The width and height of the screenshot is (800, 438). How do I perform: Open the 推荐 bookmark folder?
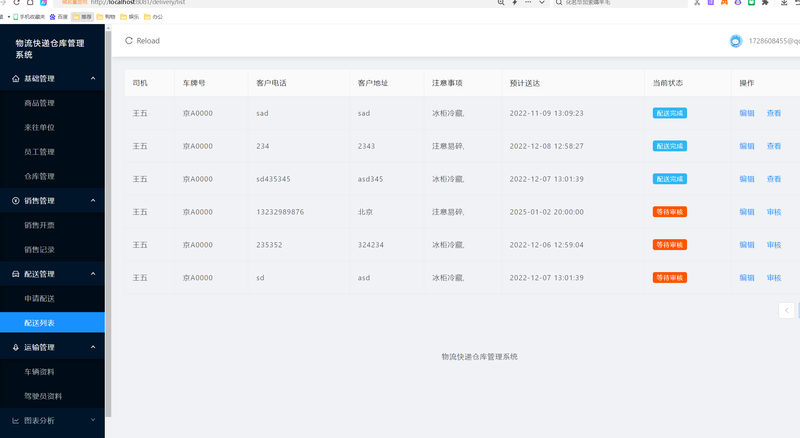pos(82,17)
